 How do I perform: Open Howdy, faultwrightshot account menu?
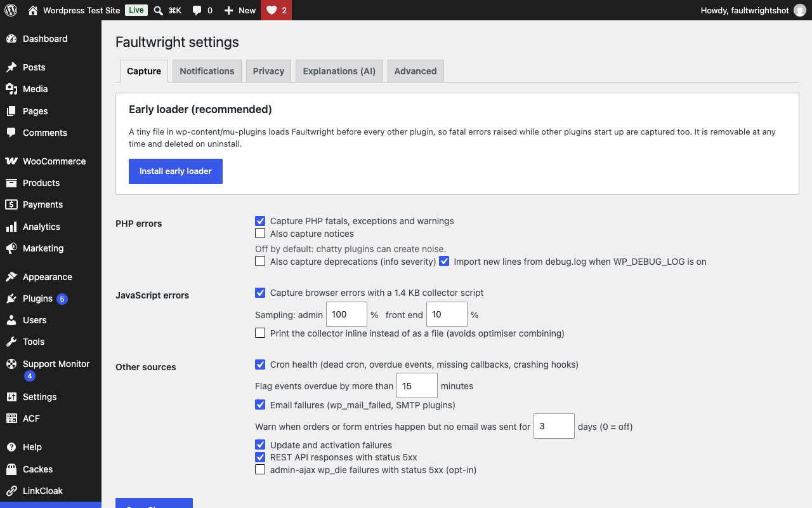pyautogui.click(x=753, y=10)
